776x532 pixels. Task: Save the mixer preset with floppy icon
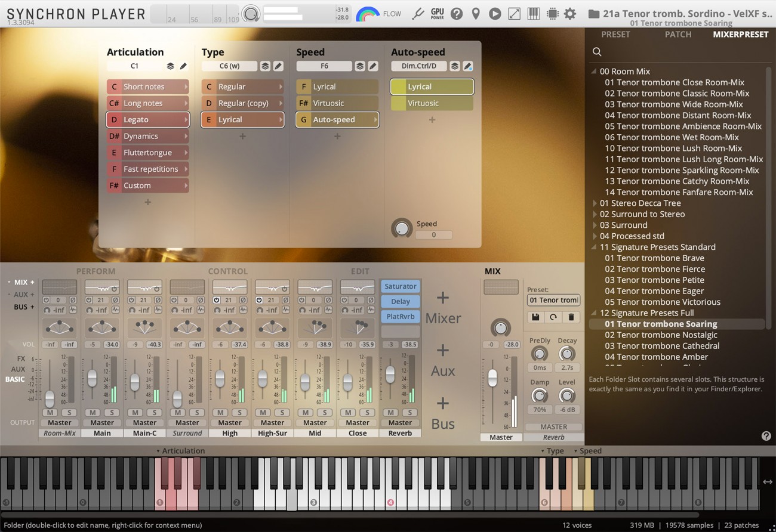point(535,317)
